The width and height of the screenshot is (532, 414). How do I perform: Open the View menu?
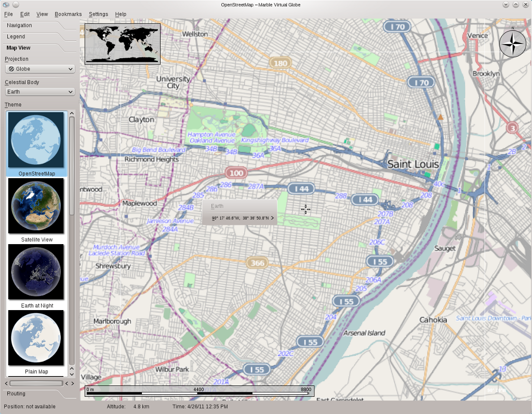click(x=42, y=14)
